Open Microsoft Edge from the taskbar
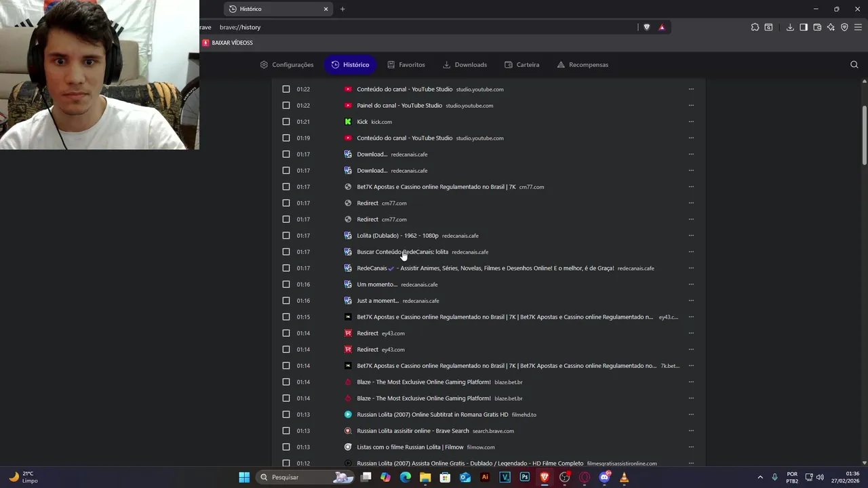The width and height of the screenshot is (868, 488). (406, 477)
